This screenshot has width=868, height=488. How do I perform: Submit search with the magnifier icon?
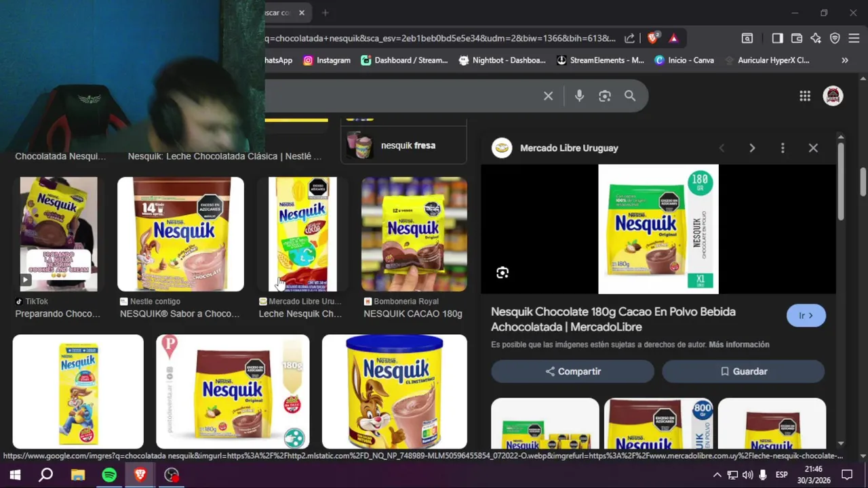pos(630,96)
